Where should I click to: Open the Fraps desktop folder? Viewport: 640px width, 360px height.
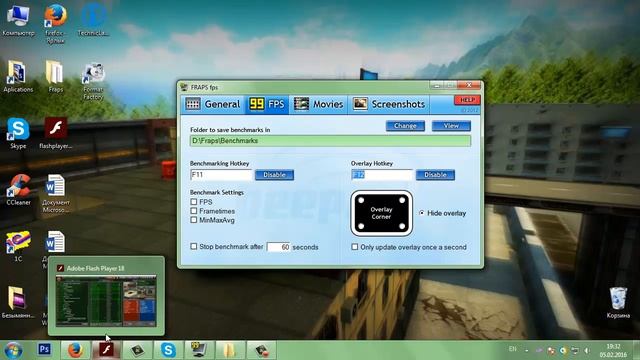pos(56,77)
